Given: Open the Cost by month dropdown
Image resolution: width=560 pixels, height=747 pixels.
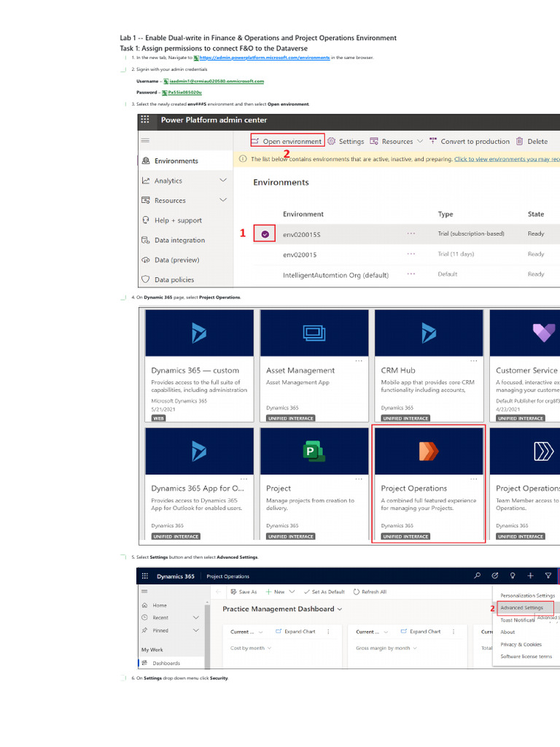Looking at the screenshot, I should coord(251,648).
